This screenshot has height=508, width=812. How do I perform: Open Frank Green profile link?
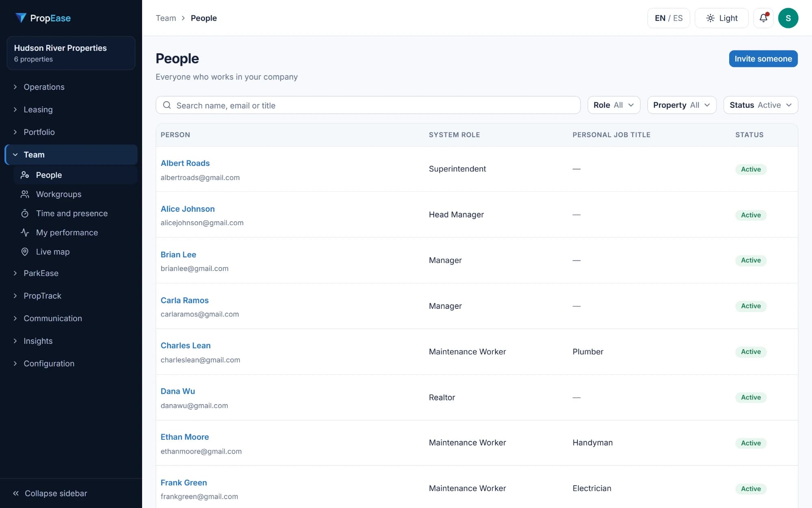tap(184, 483)
